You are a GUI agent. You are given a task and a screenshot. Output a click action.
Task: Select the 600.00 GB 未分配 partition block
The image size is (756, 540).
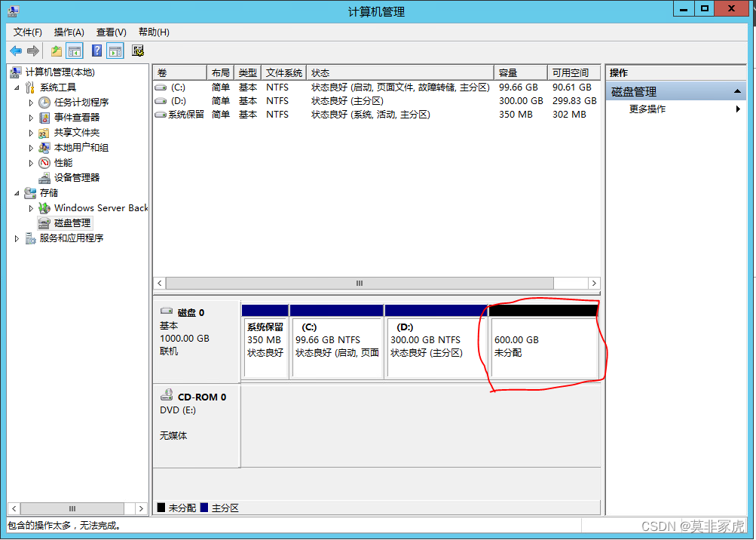coord(544,342)
